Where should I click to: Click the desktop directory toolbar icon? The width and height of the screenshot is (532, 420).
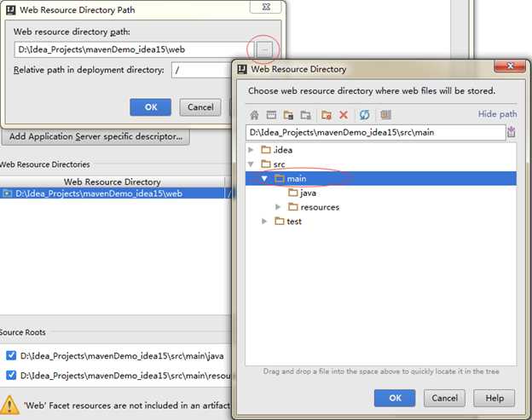pos(271,115)
